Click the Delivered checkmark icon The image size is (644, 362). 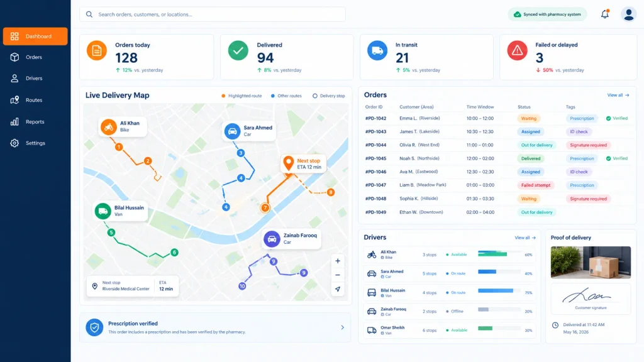[x=238, y=50]
